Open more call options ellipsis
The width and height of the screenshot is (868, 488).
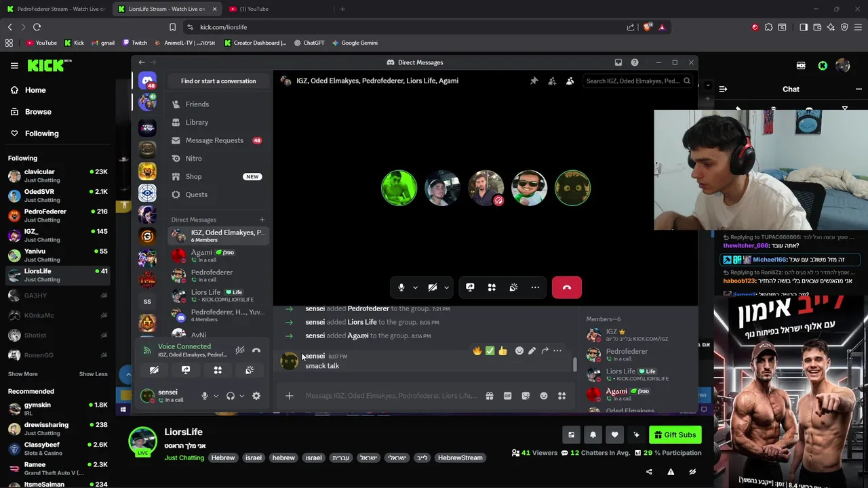coord(535,287)
